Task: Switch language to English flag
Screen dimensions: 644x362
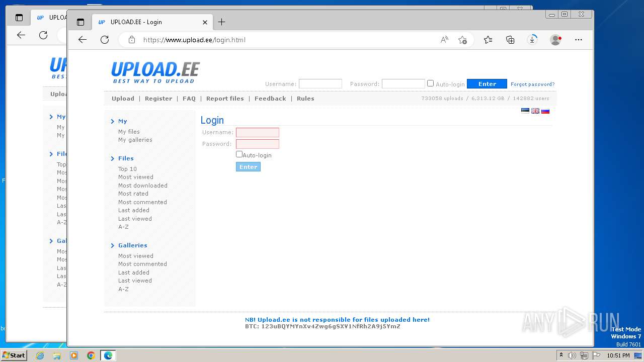Action: (535, 111)
